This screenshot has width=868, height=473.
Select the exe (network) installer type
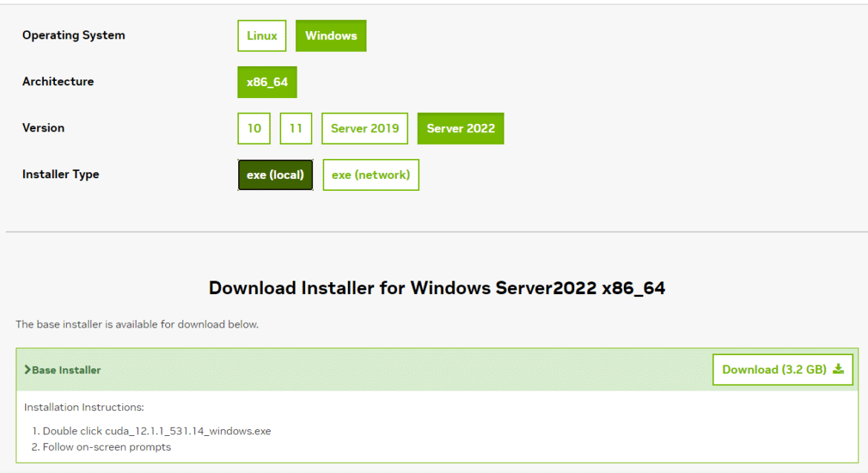pos(371,175)
